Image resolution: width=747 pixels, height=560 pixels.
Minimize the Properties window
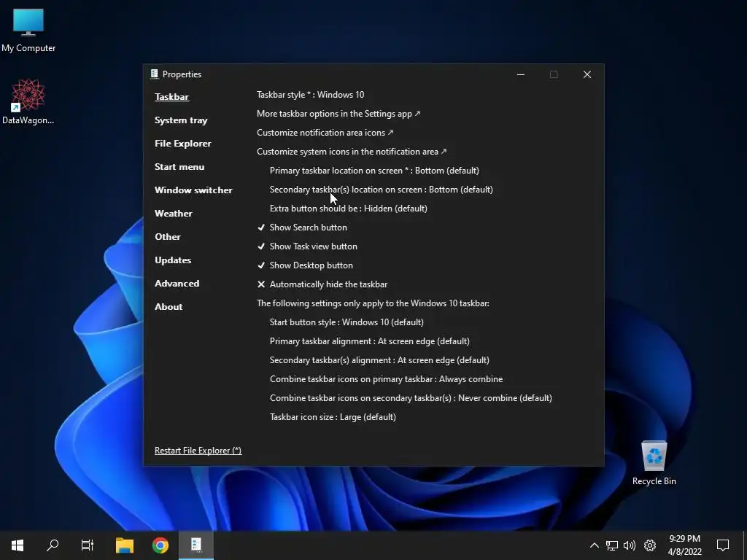point(521,74)
